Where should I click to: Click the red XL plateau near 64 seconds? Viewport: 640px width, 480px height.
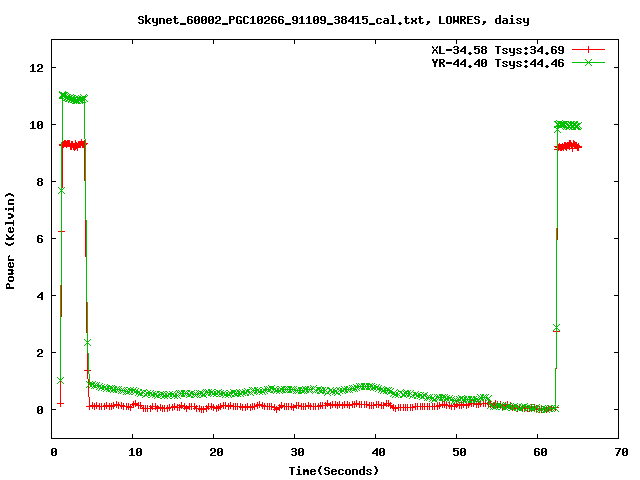(568, 146)
